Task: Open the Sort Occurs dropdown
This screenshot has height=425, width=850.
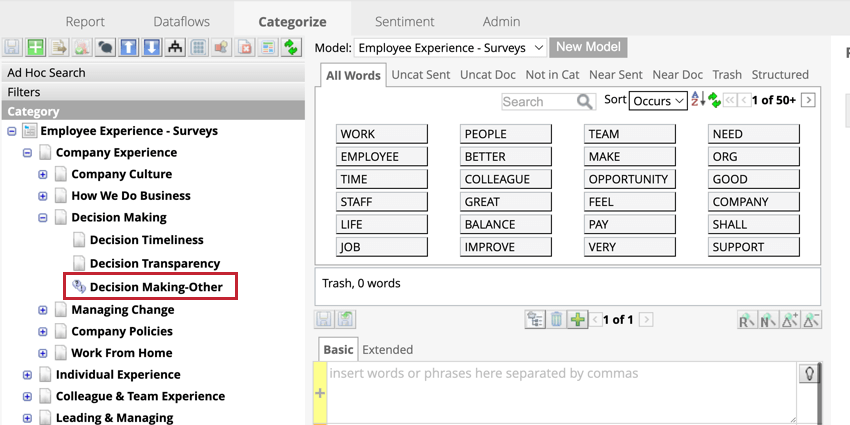Action: (x=658, y=101)
